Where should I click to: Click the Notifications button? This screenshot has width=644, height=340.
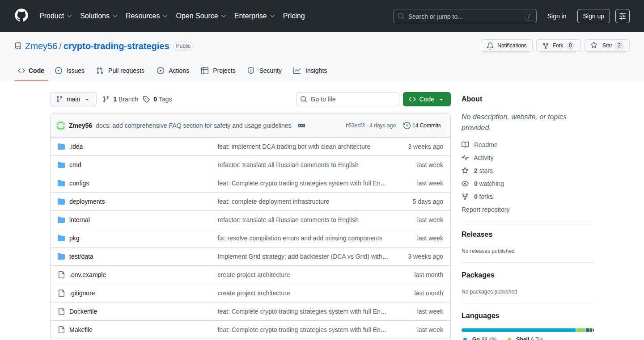[507, 46]
